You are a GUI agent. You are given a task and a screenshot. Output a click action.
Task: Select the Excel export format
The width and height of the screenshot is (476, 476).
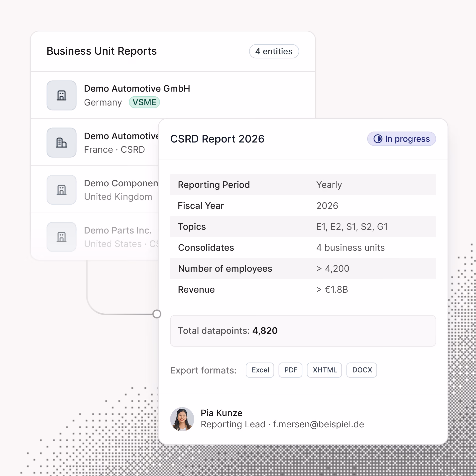(260, 370)
